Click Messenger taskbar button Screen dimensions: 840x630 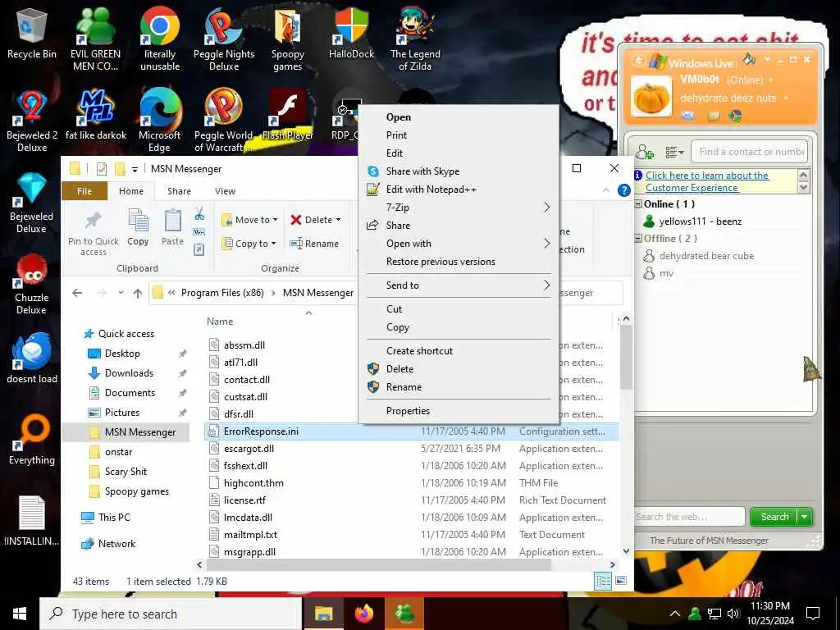click(404, 614)
